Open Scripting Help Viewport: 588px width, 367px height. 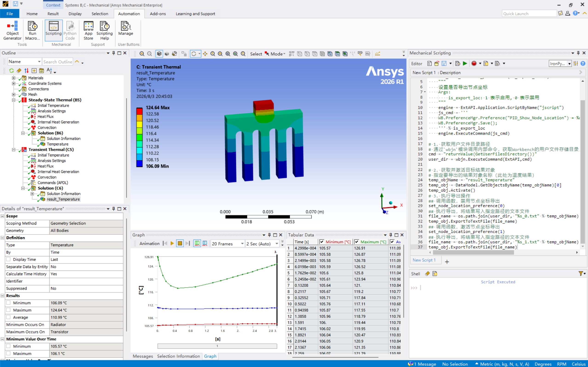pyautogui.click(x=104, y=31)
